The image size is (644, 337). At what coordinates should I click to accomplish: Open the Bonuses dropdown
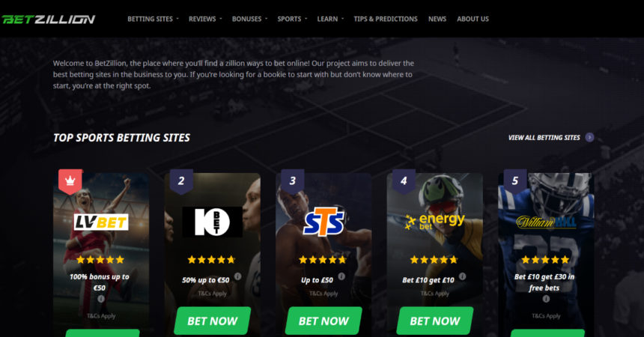[x=249, y=19]
